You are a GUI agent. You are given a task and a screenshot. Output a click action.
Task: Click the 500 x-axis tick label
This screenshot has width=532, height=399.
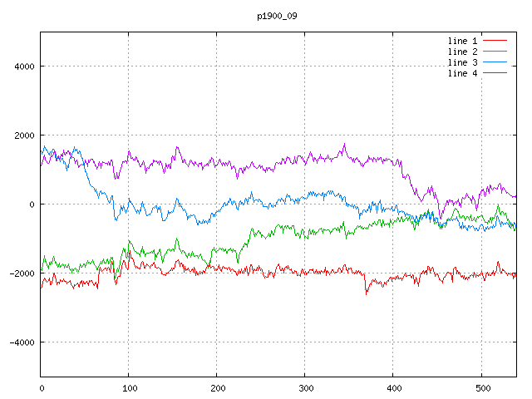click(x=481, y=387)
